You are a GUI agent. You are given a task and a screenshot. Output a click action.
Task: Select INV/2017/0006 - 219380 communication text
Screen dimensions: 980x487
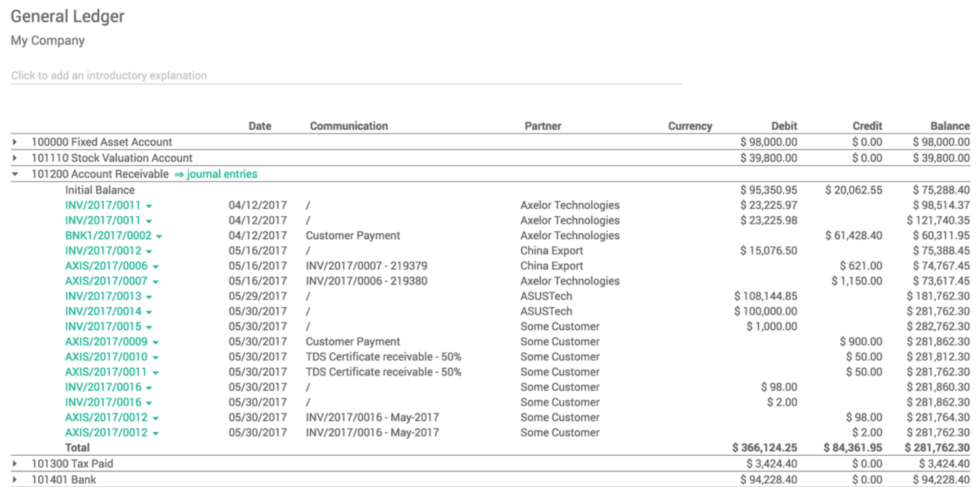(x=367, y=281)
